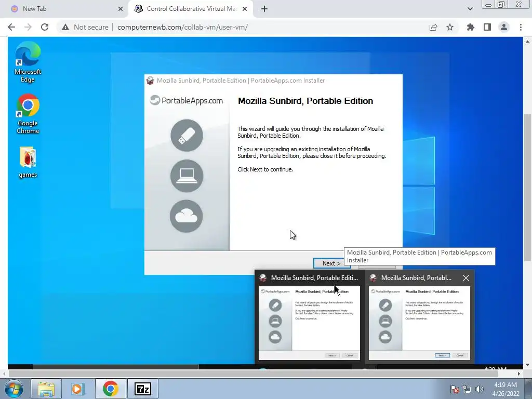Click the installer window title bar
This screenshot has width=532, height=399.
[x=273, y=81]
